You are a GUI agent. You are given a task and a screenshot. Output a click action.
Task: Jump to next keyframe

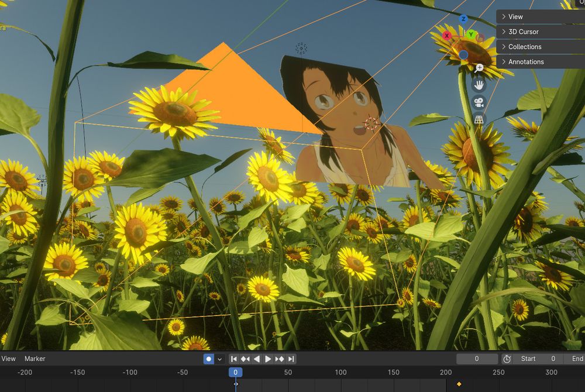(x=280, y=359)
